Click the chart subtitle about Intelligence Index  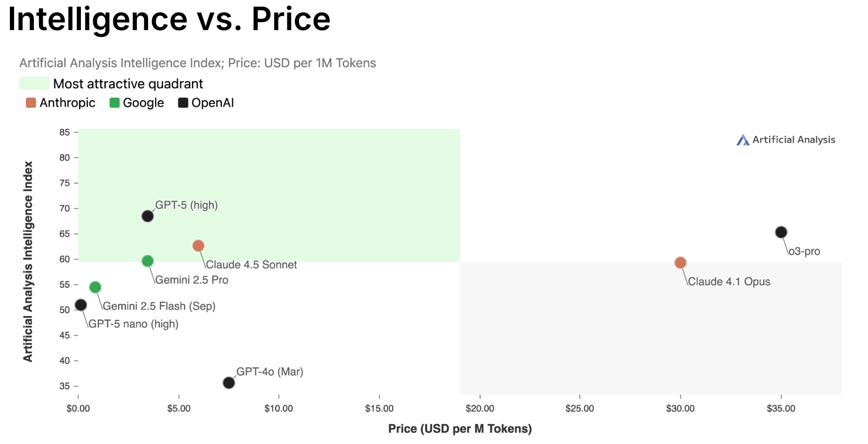pos(197,63)
